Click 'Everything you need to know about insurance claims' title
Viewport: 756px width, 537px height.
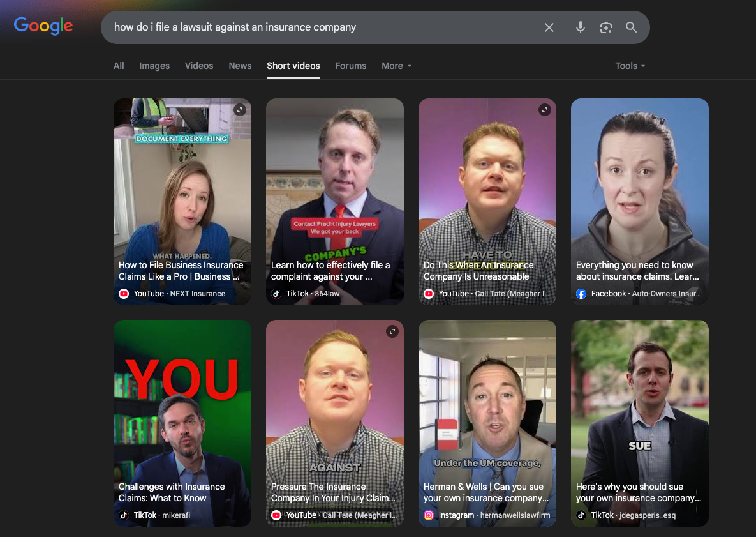[x=637, y=271]
